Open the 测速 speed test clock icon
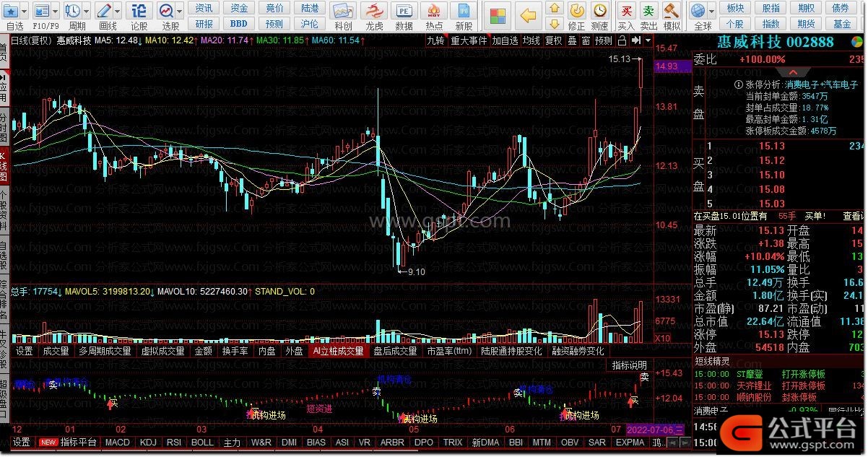 [600, 11]
